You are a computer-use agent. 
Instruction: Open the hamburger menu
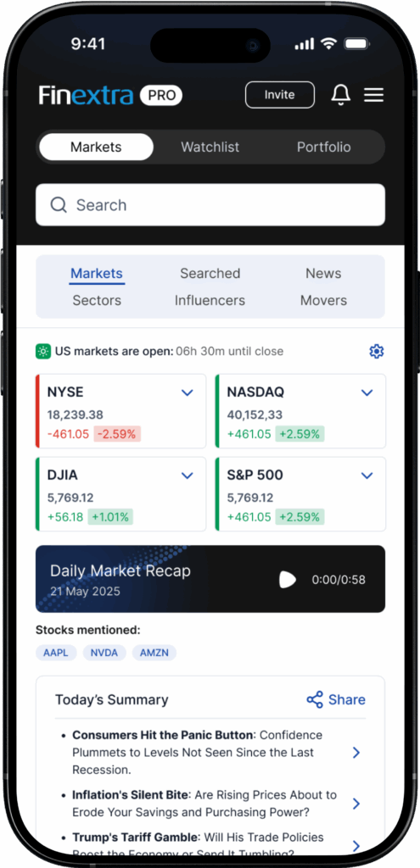tap(373, 95)
